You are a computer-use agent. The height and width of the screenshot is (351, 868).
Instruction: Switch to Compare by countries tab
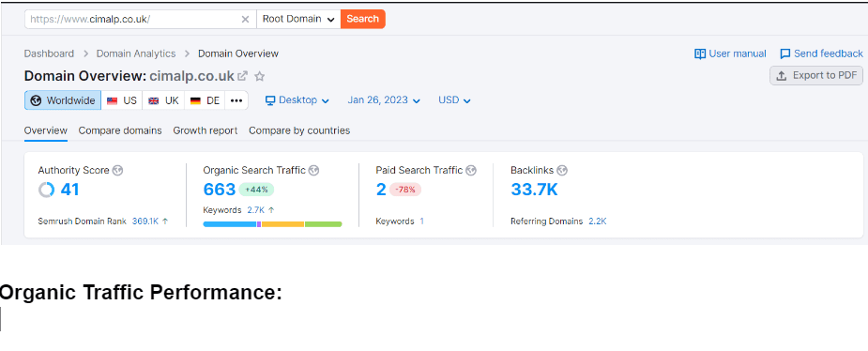(299, 130)
